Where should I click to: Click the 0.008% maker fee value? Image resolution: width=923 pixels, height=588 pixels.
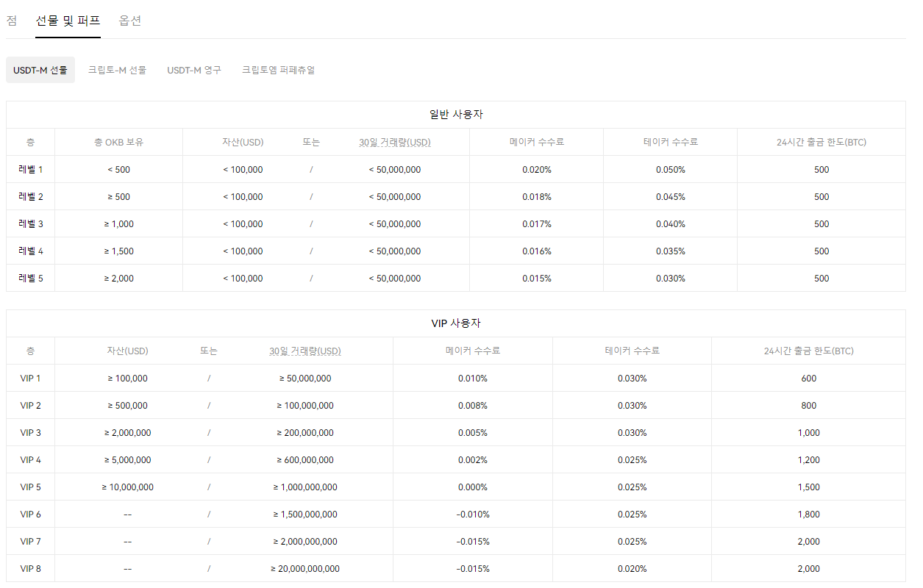[x=473, y=406]
